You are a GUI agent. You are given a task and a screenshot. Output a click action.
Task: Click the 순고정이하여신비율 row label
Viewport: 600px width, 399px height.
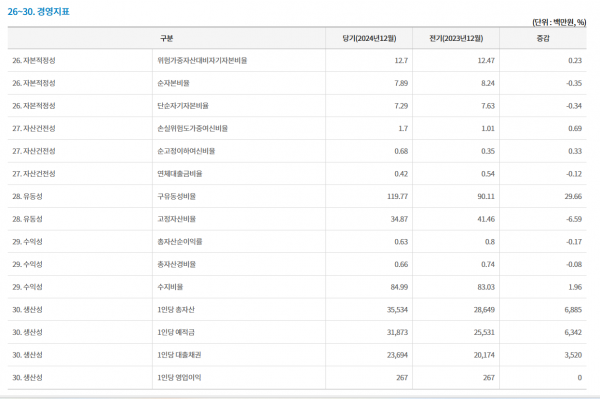186,151
